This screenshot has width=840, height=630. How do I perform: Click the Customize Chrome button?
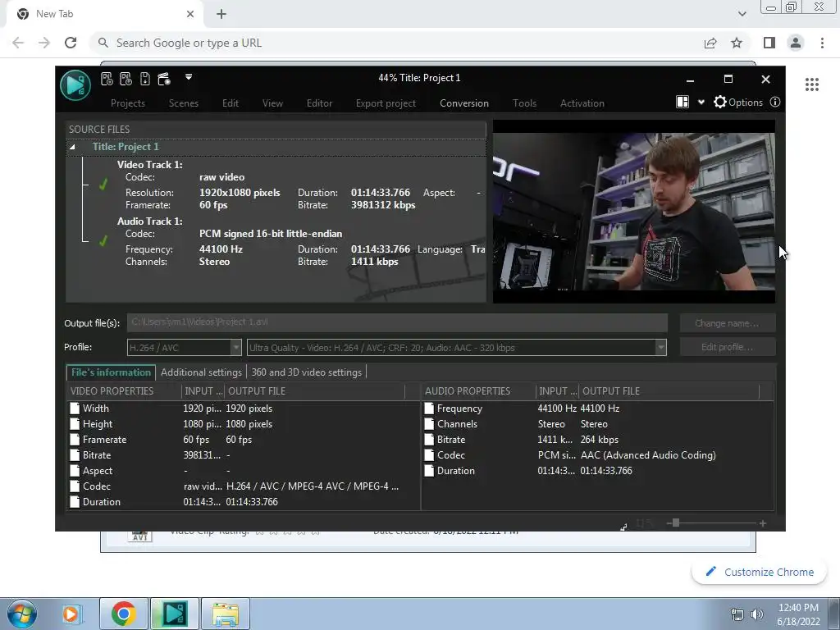click(x=760, y=572)
